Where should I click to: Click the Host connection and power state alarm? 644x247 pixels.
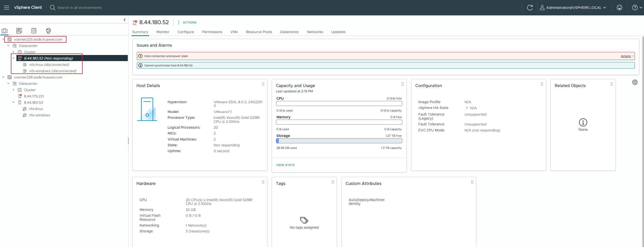pyautogui.click(x=386, y=56)
